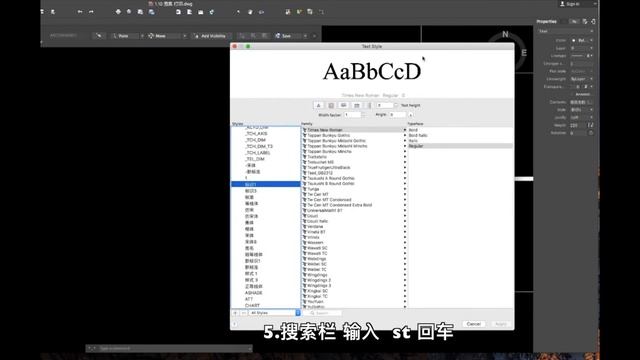Click the vertical text effect icon

click(x=369, y=105)
